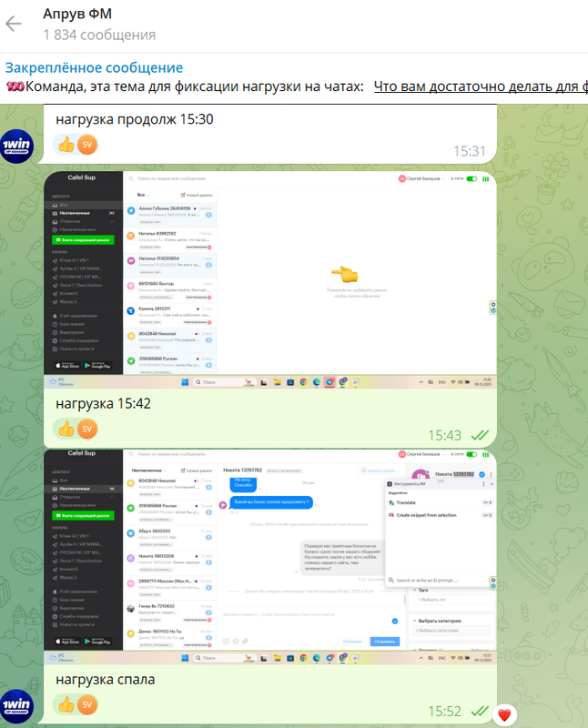
Task: Click the thumbs-up reaction under нагрузка спала
Action: click(66, 704)
